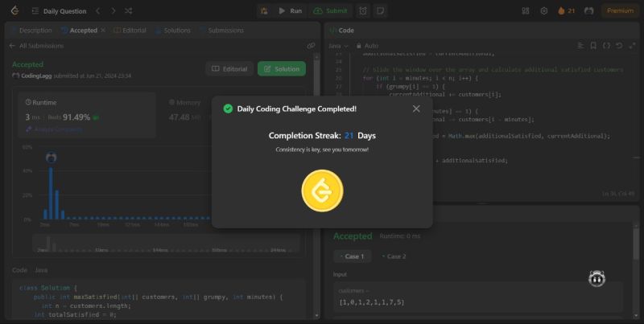Go back to All Submissions

36,46
